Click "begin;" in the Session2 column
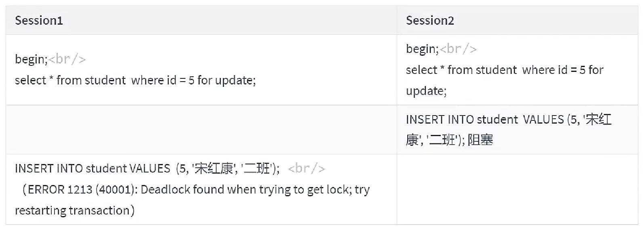The image size is (644, 227). [422, 49]
